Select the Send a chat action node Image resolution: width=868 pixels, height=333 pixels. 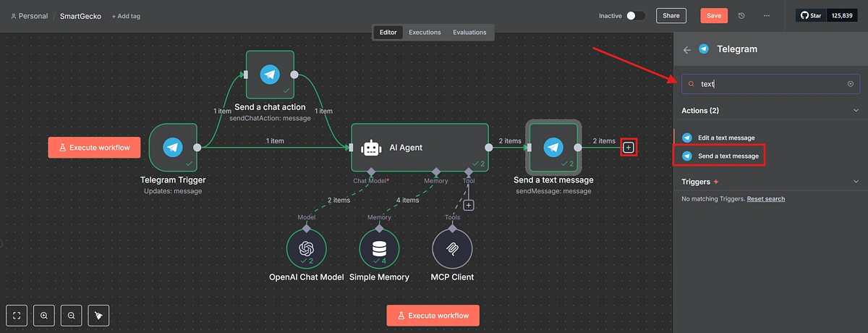(270, 74)
